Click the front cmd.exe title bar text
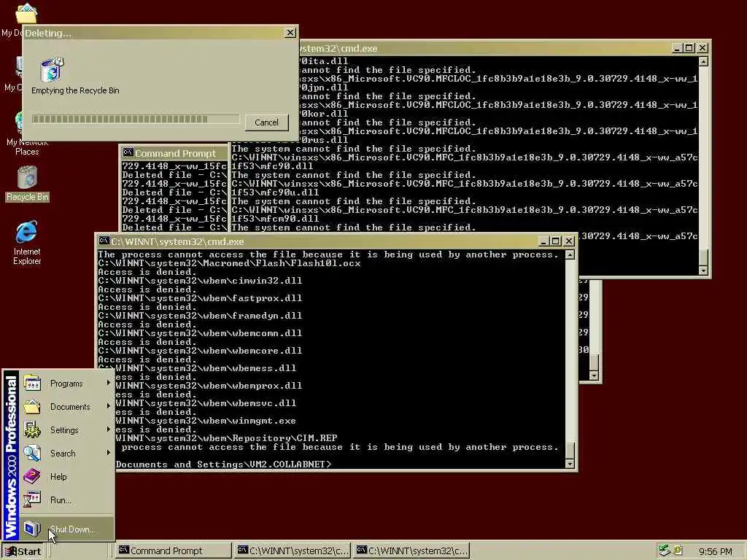 pos(177,241)
